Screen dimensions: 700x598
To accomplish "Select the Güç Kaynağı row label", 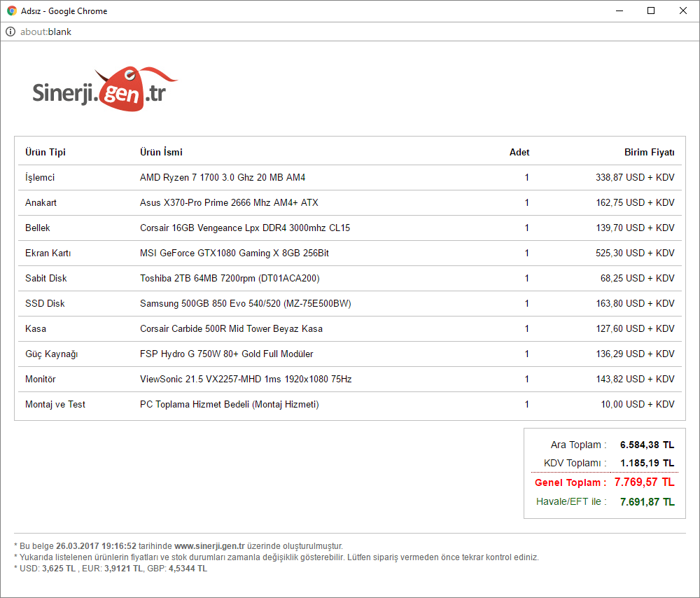I will coord(51,354).
